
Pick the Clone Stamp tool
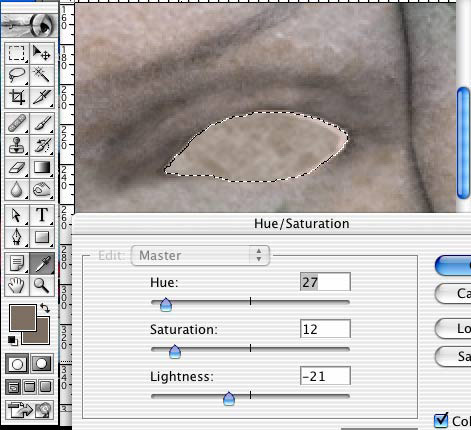coord(17,145)
